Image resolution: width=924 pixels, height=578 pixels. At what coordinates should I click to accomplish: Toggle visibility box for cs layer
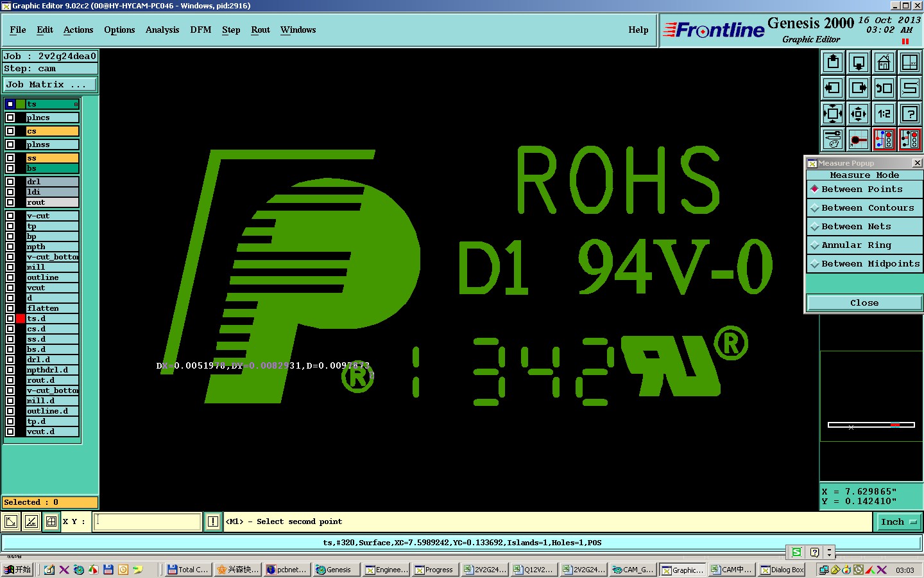(x=10, y=131)
